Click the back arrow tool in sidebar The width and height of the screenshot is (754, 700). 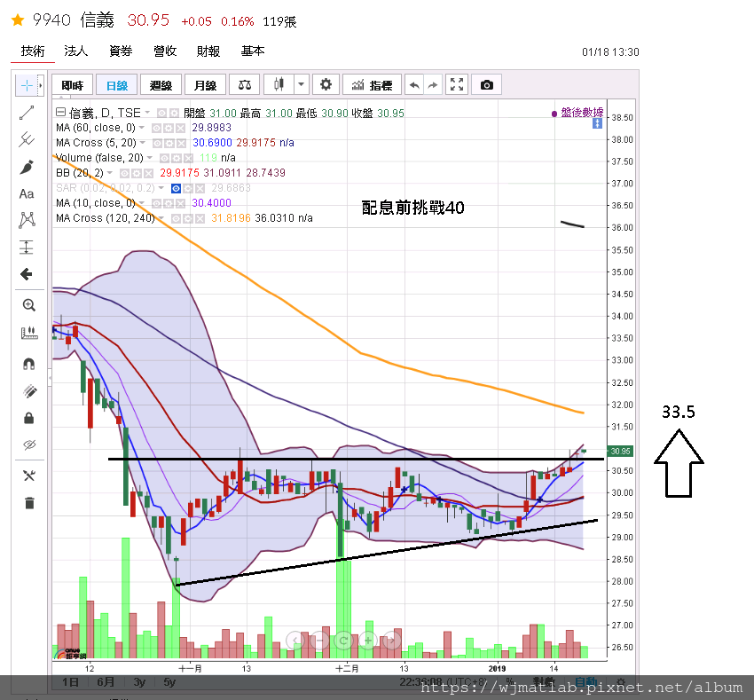tap(27, 274)
